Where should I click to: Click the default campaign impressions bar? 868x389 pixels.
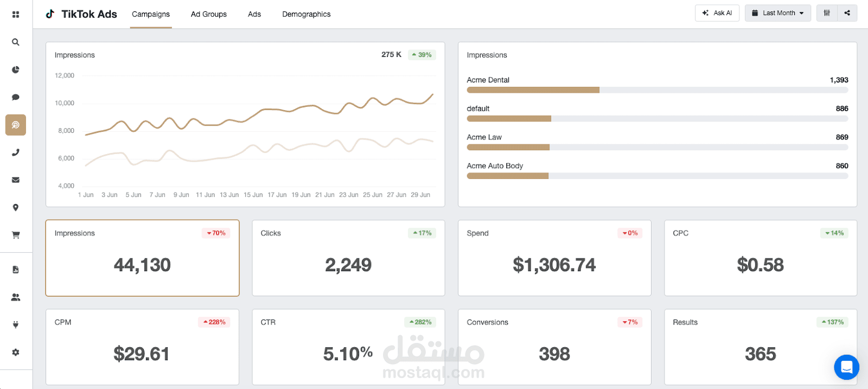click(x=658, y=119)
